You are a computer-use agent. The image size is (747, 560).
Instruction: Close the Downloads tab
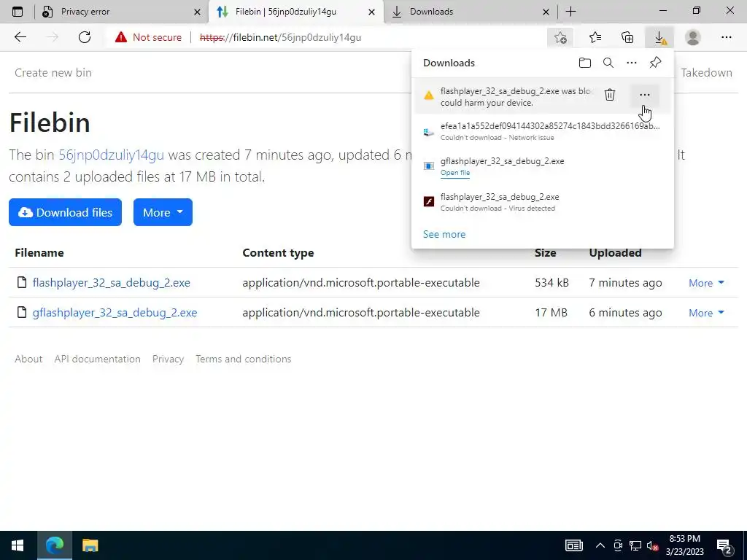[546, 12]
